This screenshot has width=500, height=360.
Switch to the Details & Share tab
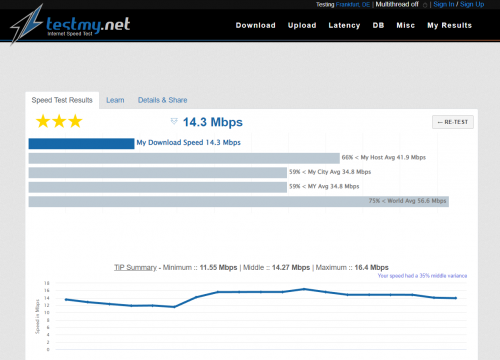click(163, 100)
